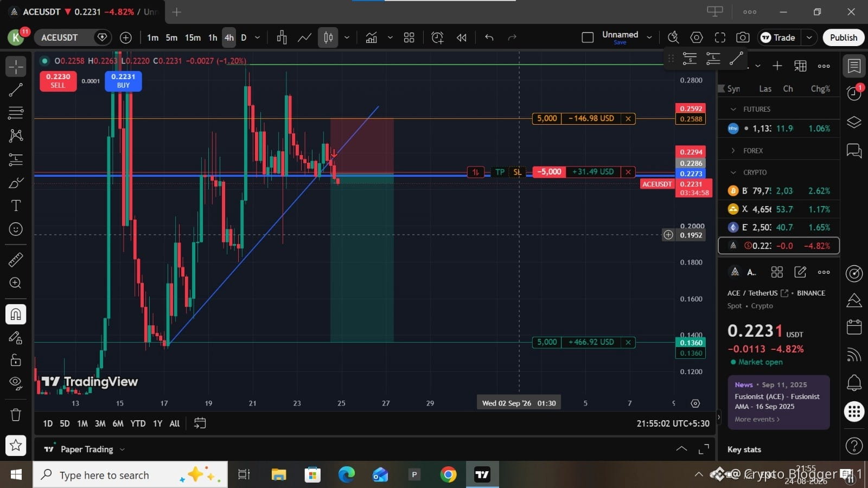868x488 pixels.
Task: Expand the FOREX watchlist section
Action: click(733, 151)
